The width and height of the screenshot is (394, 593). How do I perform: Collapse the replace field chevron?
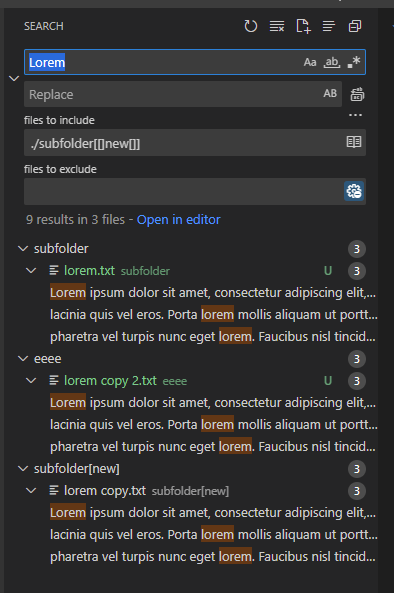(x=14, y=78)
